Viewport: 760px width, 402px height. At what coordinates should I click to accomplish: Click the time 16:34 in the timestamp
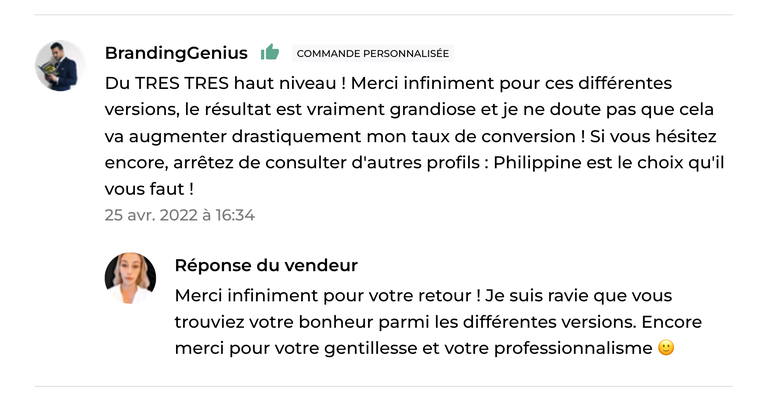235,215
